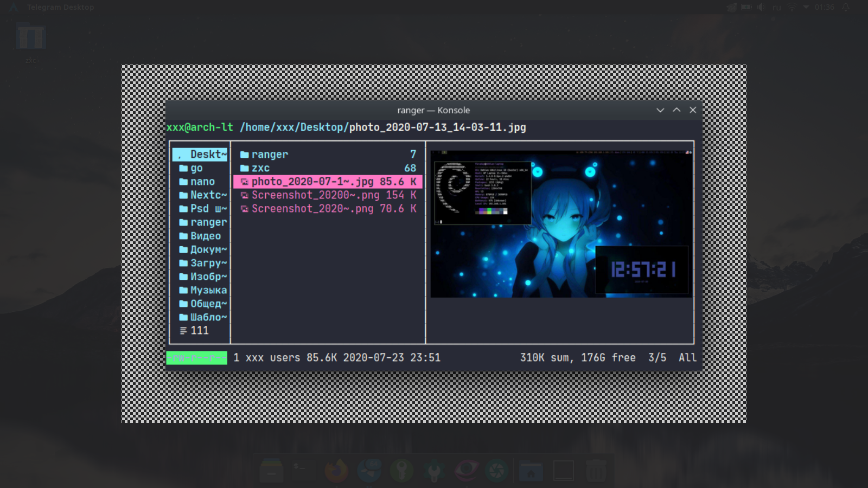This screenshot has height=488, width=868.
Task: Click the green file permissions indicator
Action: pos(196,358)
